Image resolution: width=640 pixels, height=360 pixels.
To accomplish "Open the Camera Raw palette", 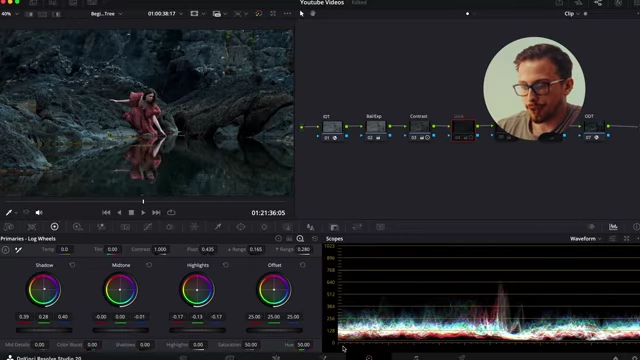I will click(x=9, y=227).
